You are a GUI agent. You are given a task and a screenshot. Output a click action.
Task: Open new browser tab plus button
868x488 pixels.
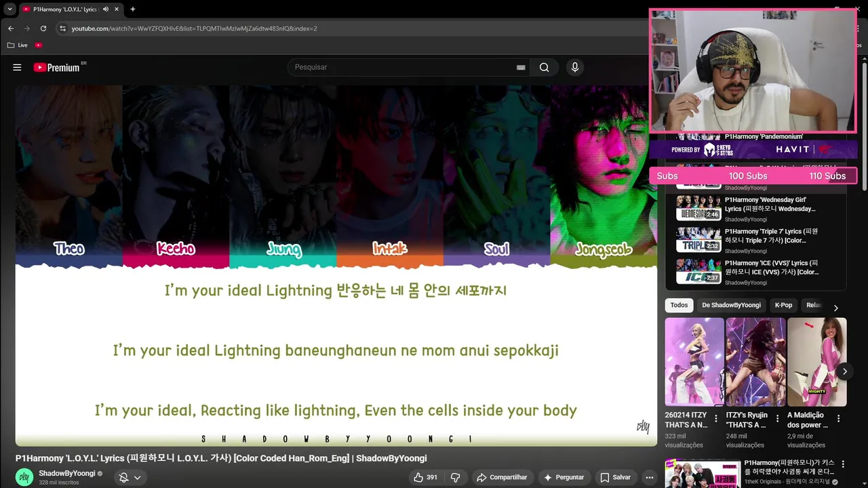coord(132,9)
